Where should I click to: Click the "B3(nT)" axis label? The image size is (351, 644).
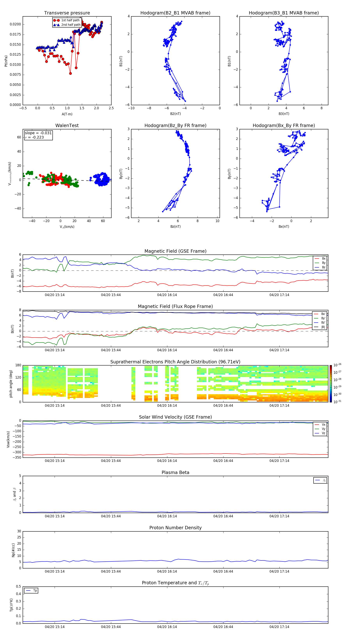click(284, 114)
